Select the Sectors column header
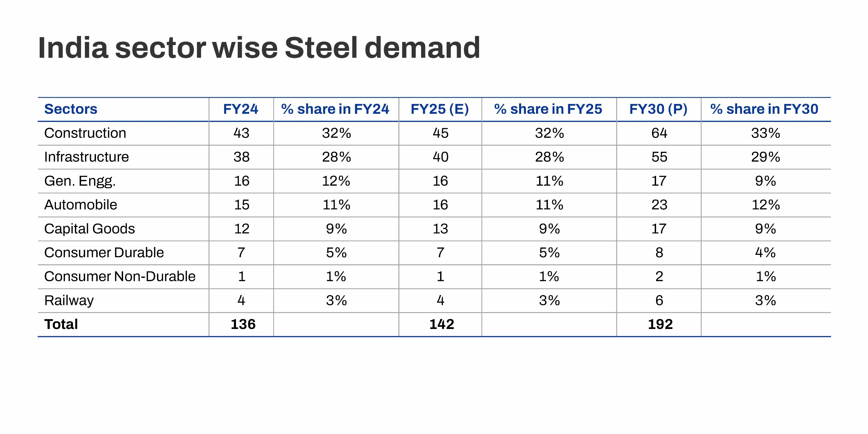 coord(71,109)
